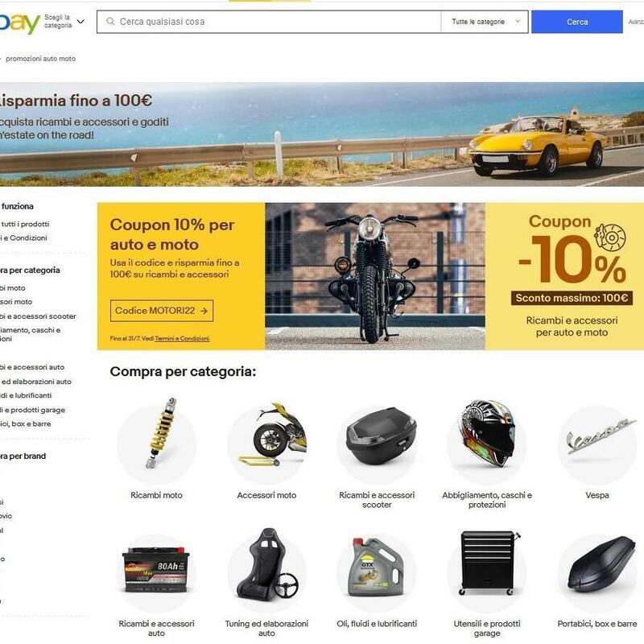Click the blue Cerca button

coord(576,22)
